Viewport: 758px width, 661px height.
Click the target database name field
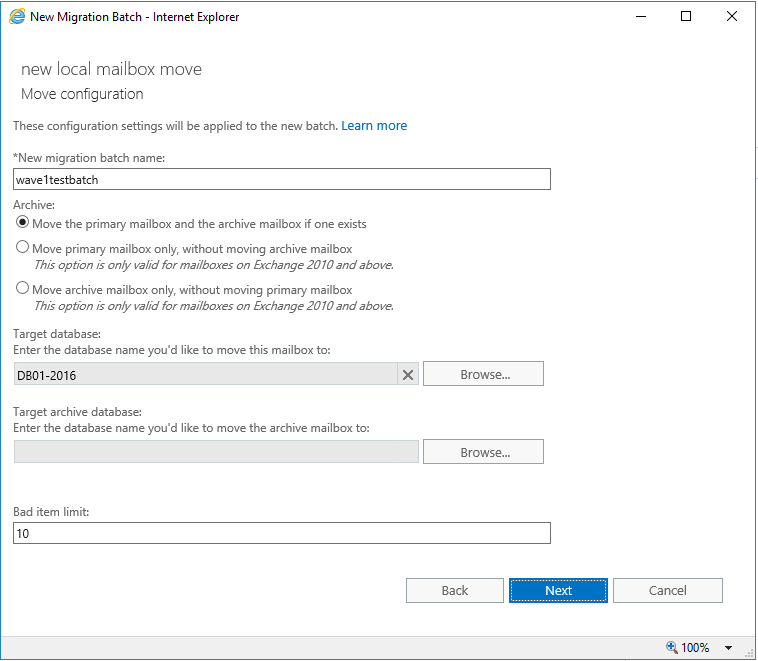click(205, 375)
